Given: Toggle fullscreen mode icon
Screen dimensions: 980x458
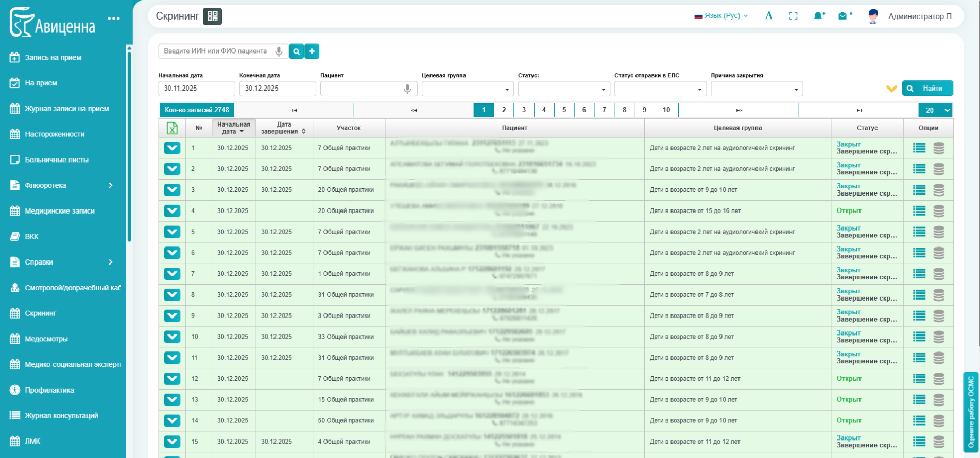Looking at the screenshot, I should (793, 16).
